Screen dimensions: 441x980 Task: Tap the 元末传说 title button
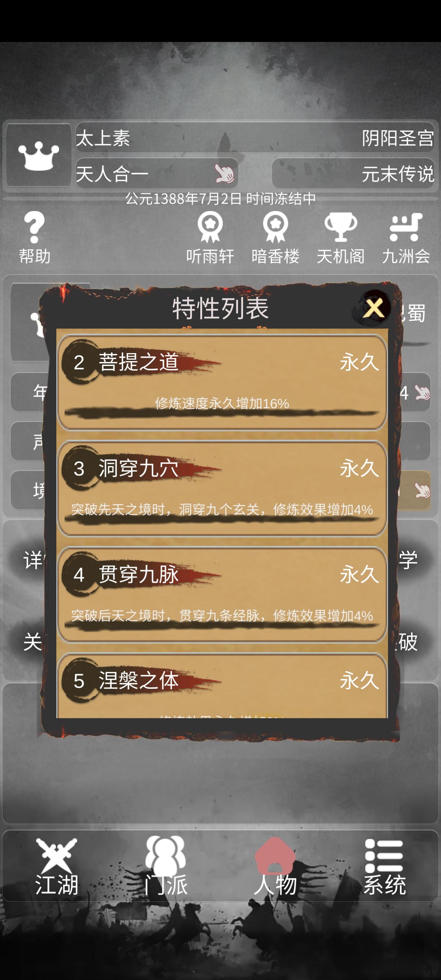click(x=353, y=174)
